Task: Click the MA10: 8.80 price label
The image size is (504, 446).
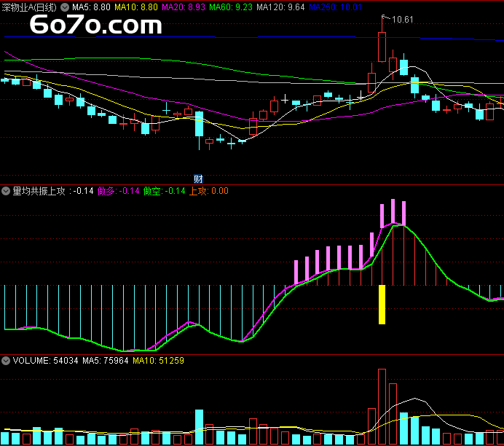Action: (x=136, y=7)
